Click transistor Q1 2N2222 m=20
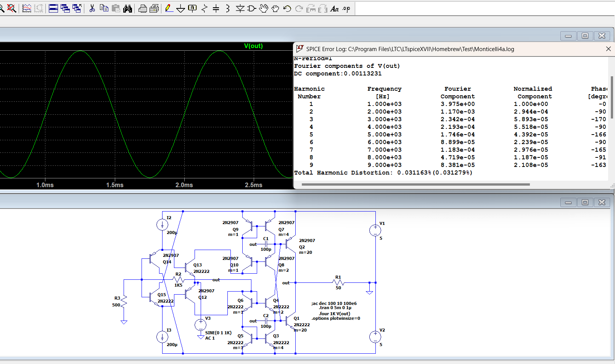Screen dimensions: 615x364 tap(291, 321)
